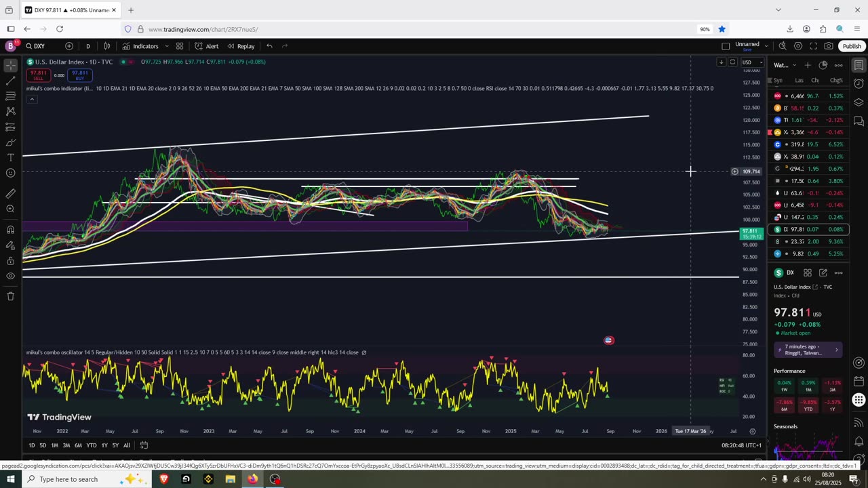The height and width of the screenshot is (488, 868).
Task: Open the go to date calendar icon
Action: point(144,445)
